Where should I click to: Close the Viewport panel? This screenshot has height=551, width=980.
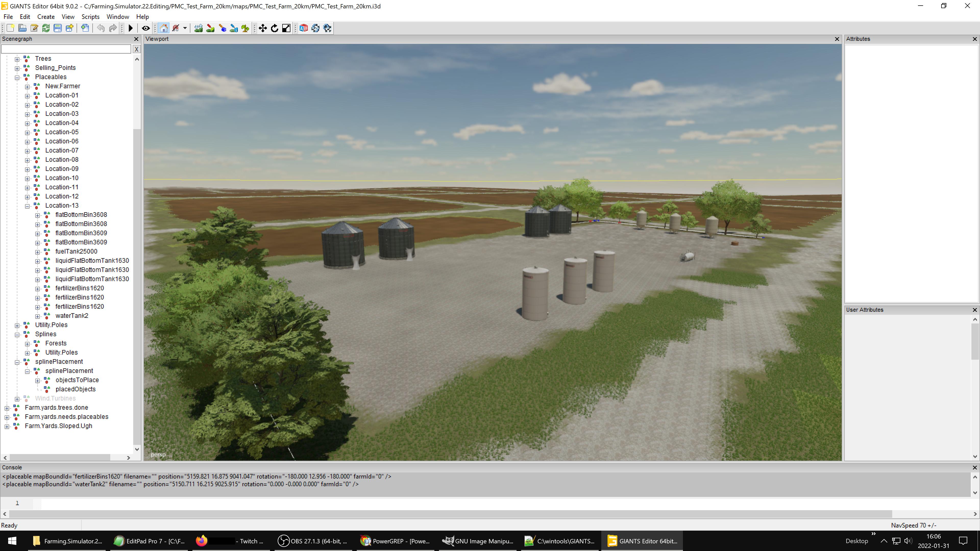(837, 39)
